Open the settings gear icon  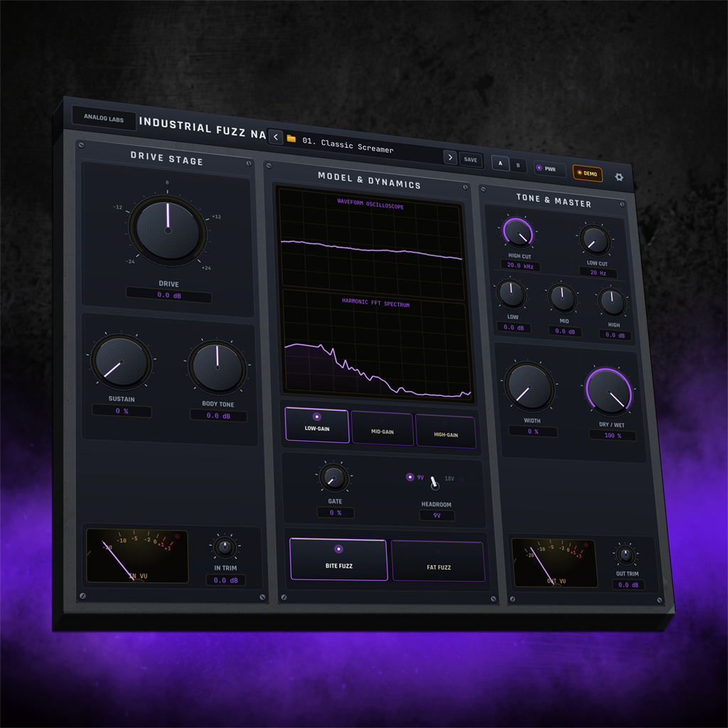619,177
